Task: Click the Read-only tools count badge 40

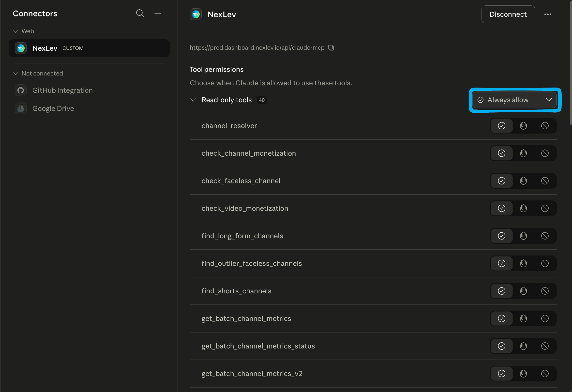Action: point(262,100)
